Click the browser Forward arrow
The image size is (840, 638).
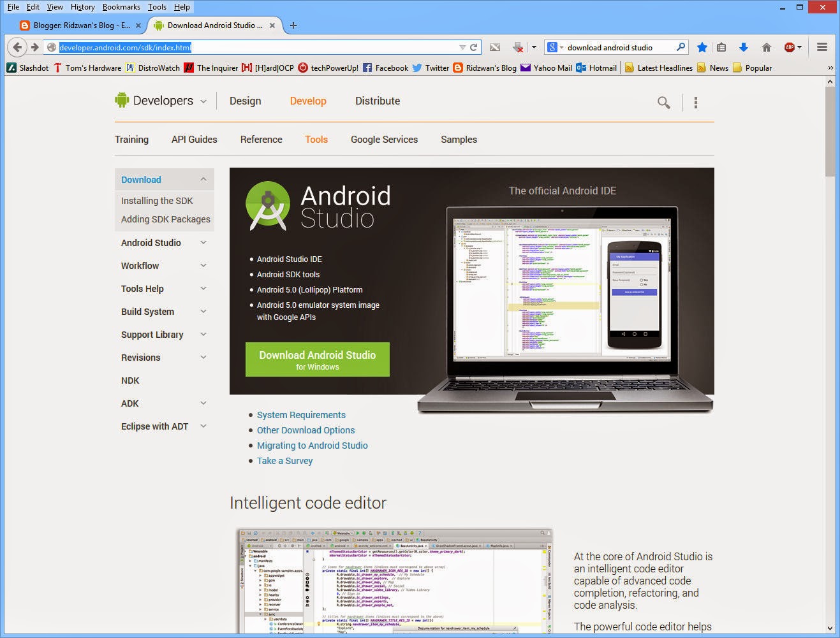coord(35,47)
